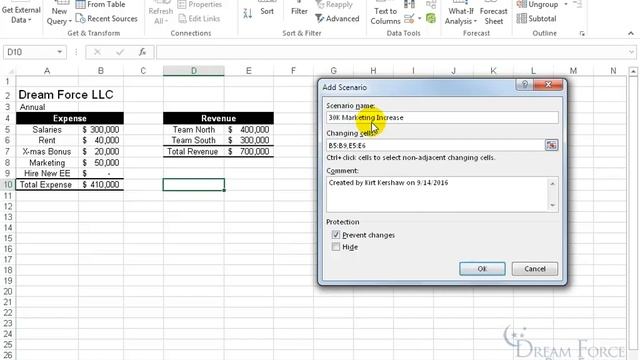
Task: Click the Ungroup button
Action: (537, 4)
